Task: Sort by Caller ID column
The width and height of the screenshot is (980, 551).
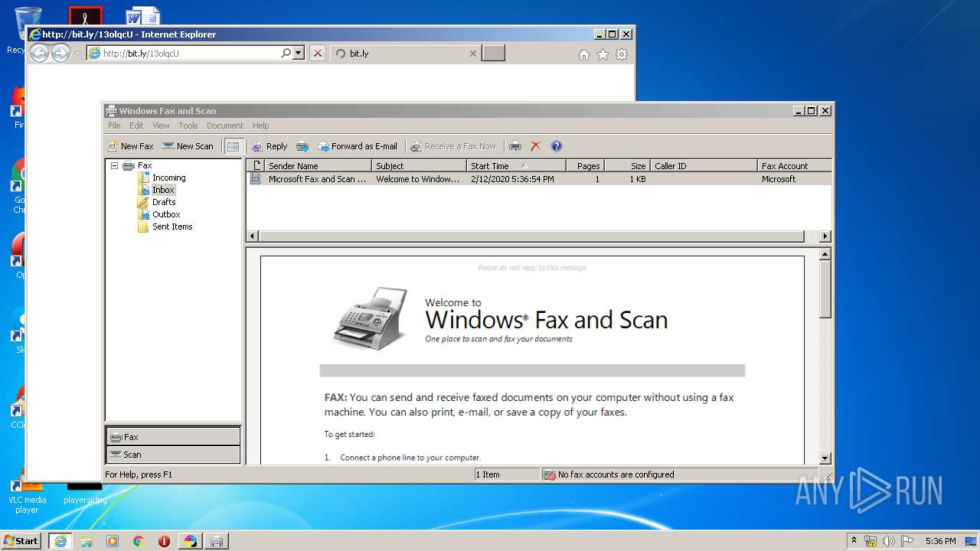Action: 704,165
